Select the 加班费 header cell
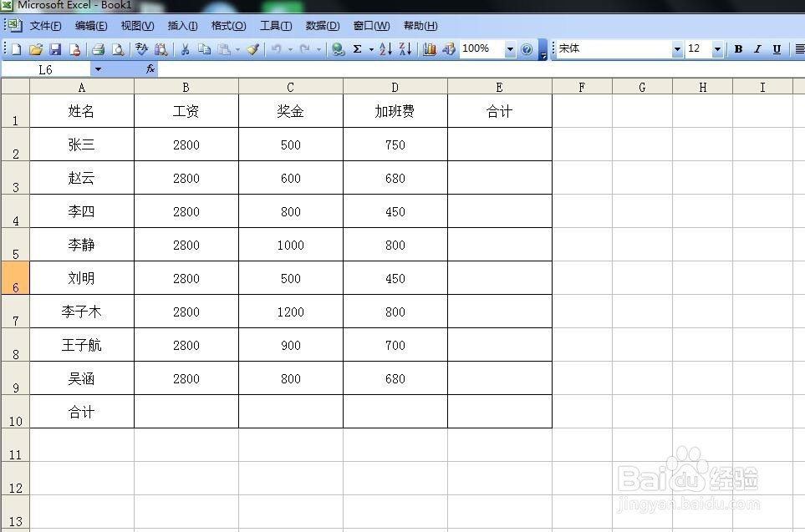 point(395,111)
